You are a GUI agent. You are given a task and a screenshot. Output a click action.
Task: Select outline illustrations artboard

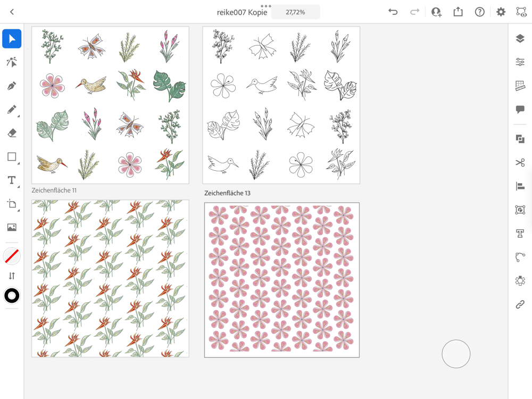[281, 105]
